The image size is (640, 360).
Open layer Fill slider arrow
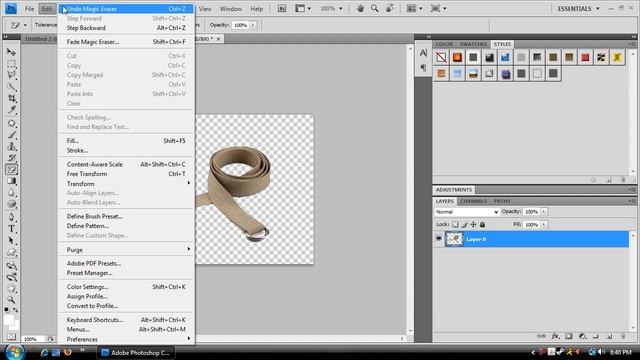click(544, 224)
